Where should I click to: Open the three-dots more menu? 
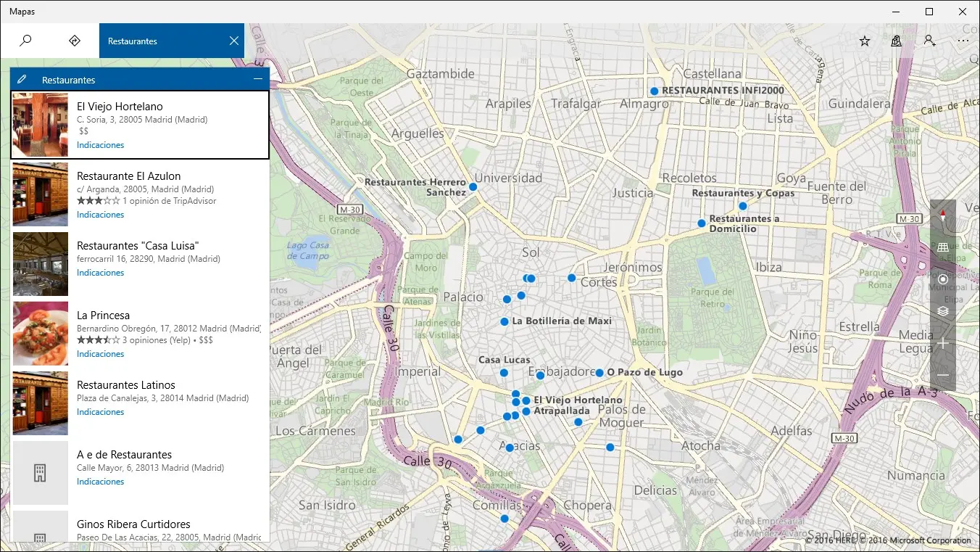963,41
